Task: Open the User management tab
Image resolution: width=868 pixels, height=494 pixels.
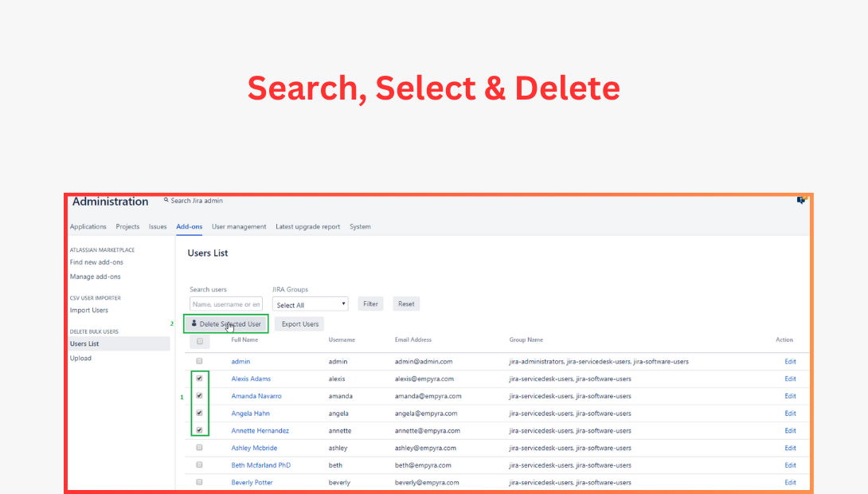Action: 239,226
